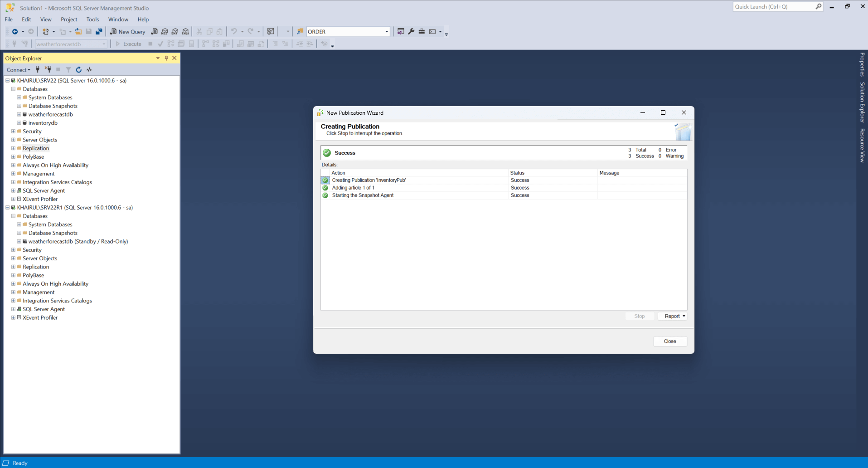Close the New Publication Wizard via Close button

(x=670, y=341)
